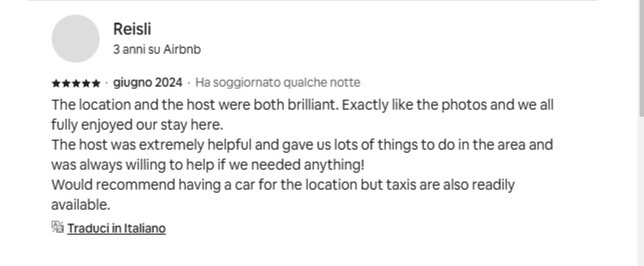
Task: Click the line starting 'The host was extremely helpful'
Action: click(x=302, y=145)
